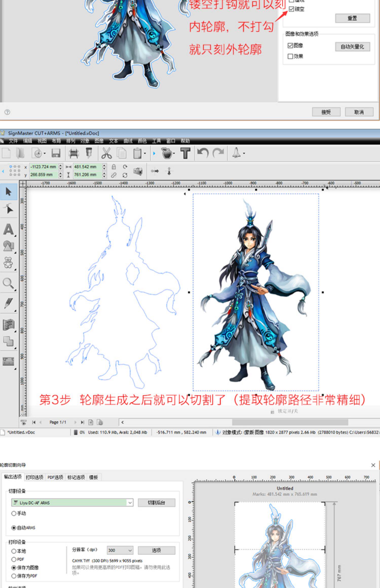The width and height of the screenshot is (380, 588).
Task: Select the 自动ARMS radio button
Action: [x=14, y=528]
